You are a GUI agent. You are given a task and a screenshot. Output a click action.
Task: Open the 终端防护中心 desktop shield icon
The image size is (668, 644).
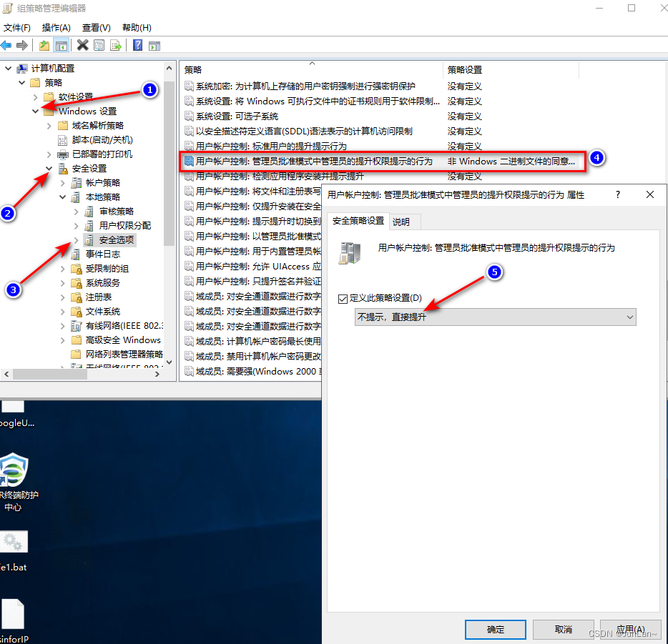click(x=13, y=470)
